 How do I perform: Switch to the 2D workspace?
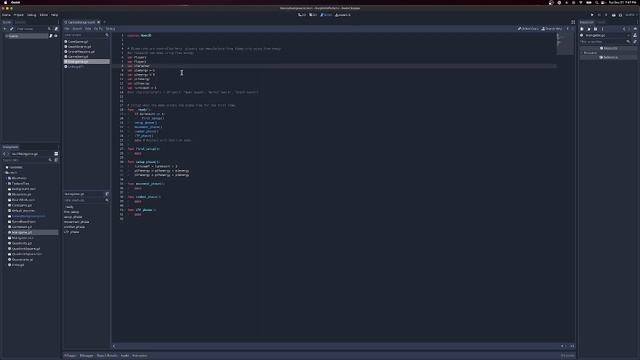pos(302,15)
